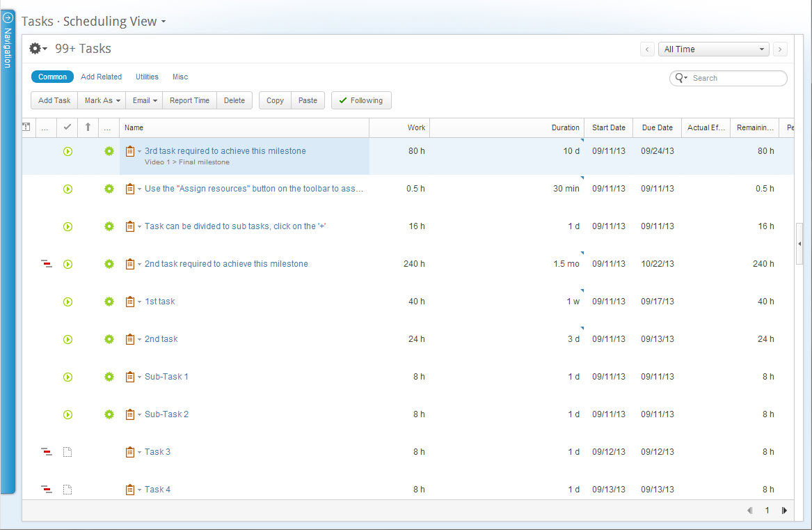Viewport: 812px width, 530px height.
Task: Open the Sub-Task 1 link
Action: pyautogui.click(x=166, y=377)
